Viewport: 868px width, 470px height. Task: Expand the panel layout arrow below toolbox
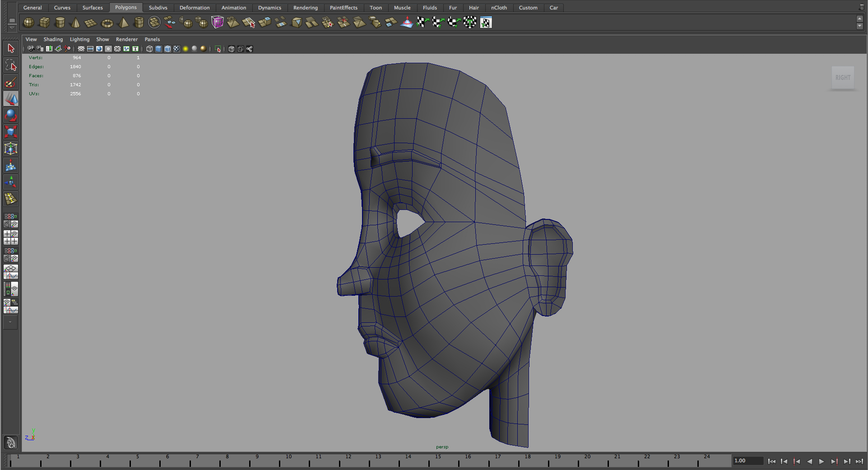(10, 322)
